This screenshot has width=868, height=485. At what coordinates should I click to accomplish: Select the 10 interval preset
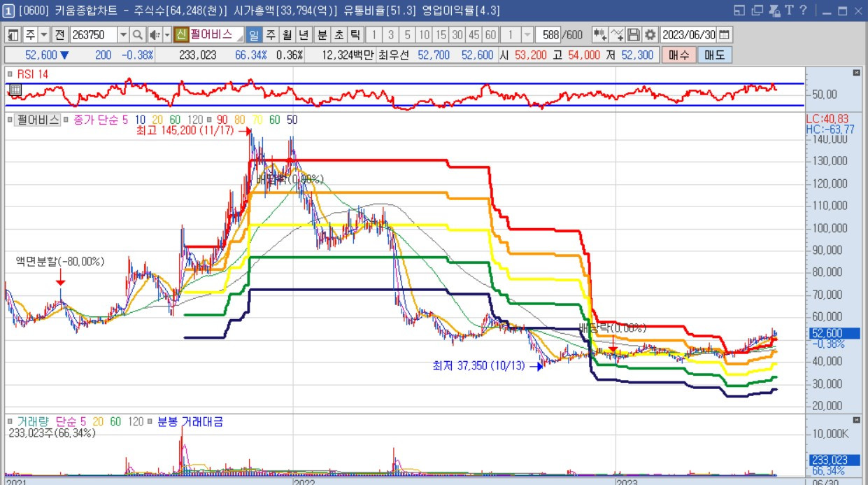pos(424,35)
